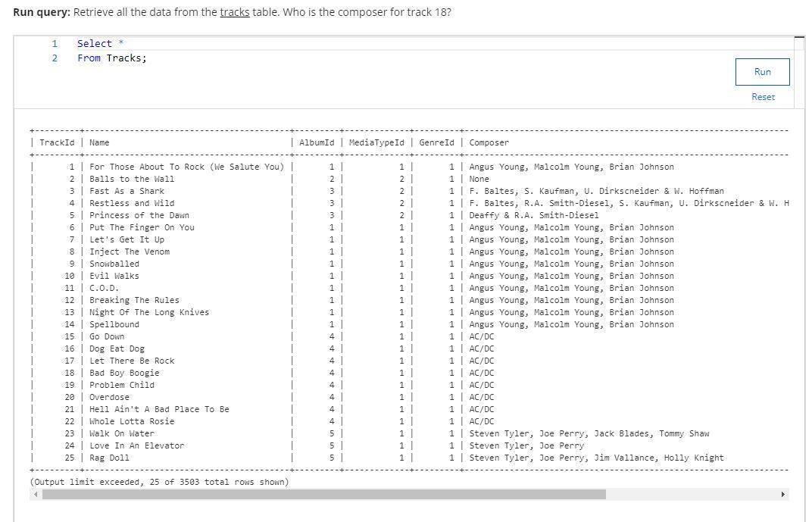Click TrackId value 18
The image size is (812, 522).
tap(70, 373)
